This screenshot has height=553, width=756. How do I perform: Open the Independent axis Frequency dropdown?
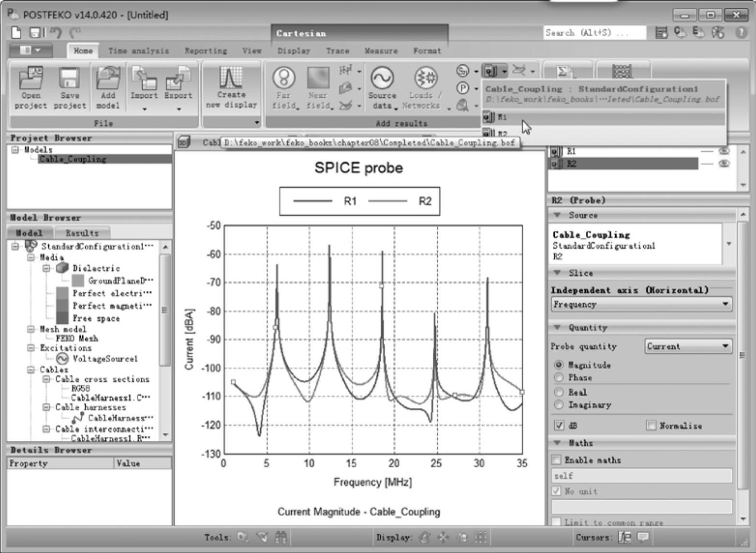(x=641, y=304)
